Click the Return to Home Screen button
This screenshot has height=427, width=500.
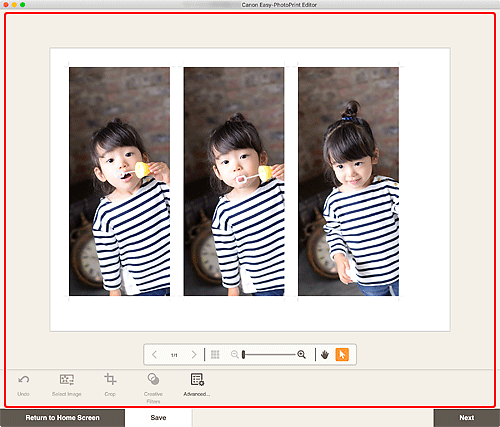pos(62,418)
